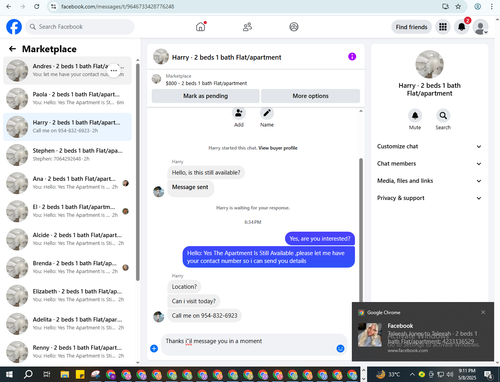Go back using the Marketplace back arrow

[x=12, y=49]
